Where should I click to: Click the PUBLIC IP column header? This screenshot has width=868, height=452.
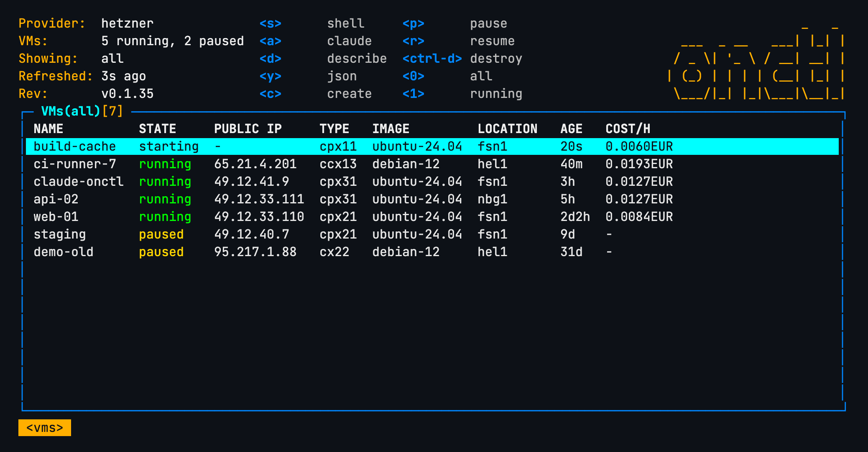(248, 129)
